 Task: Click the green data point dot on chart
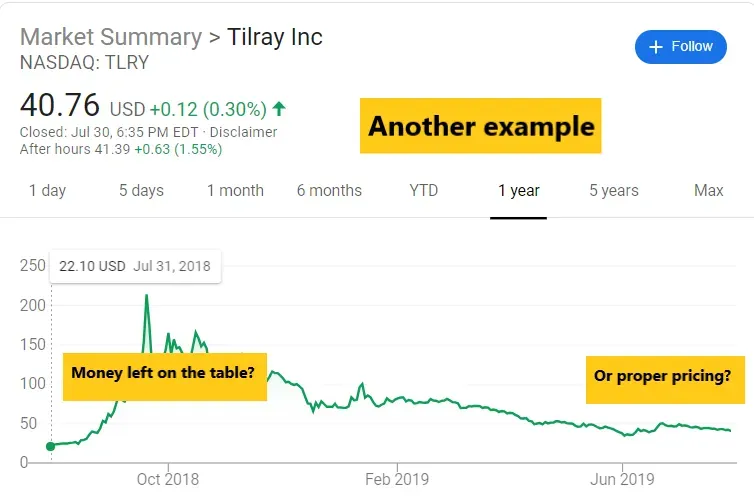[x=51, y=446]
